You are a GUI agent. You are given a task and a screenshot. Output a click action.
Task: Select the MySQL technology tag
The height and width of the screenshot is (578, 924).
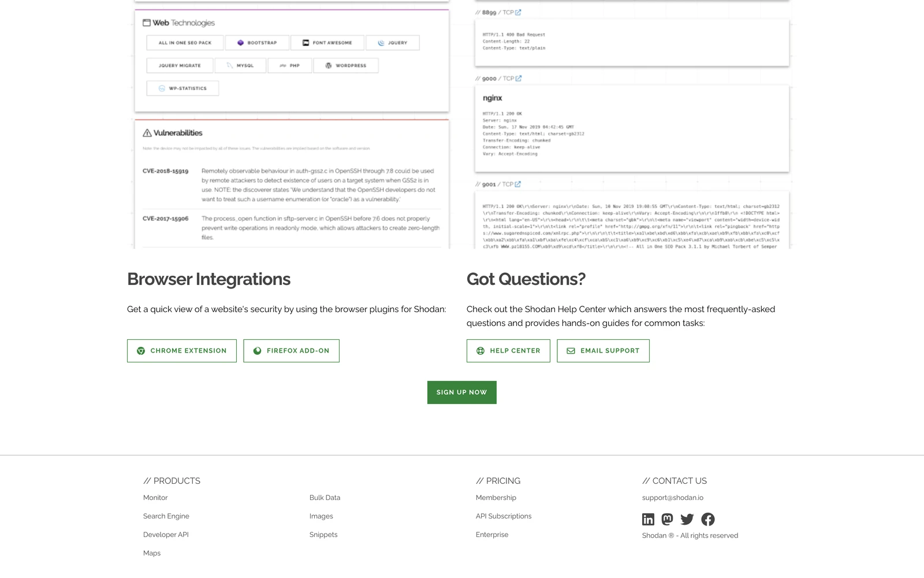tap(240, 66)
